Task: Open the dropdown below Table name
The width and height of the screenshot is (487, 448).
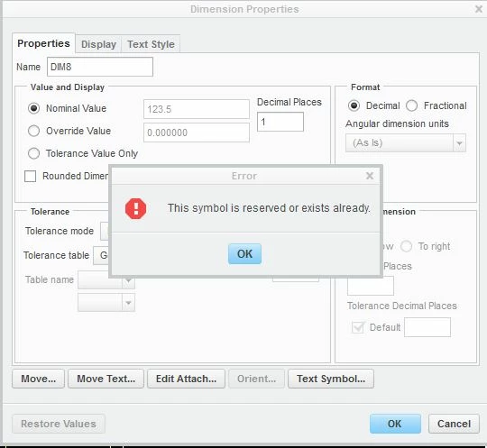Action: pyautogui.click(x=106, y=303)
